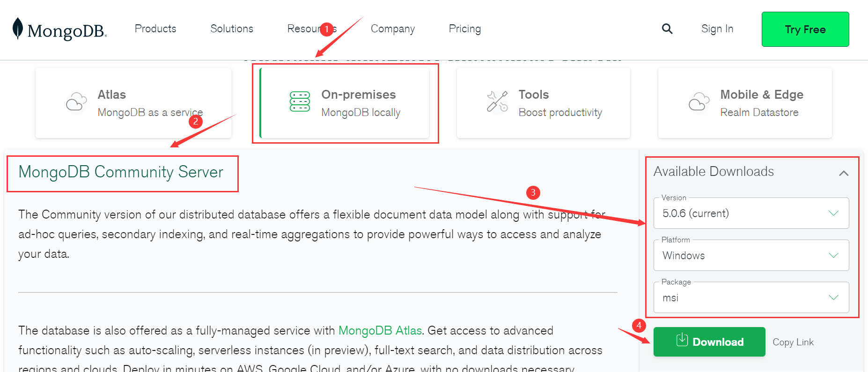
Task: Open the Platform dropdown showing Windows
Action: click(x=751, y=255)
